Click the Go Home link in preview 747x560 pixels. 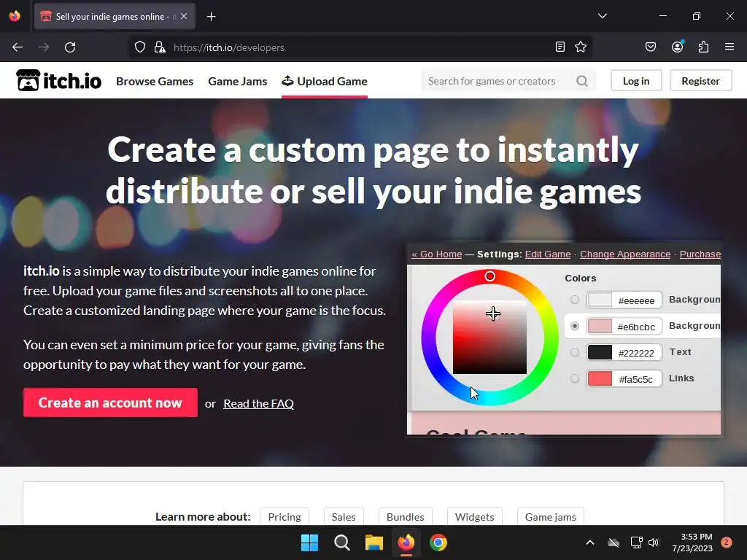point(436,254)
